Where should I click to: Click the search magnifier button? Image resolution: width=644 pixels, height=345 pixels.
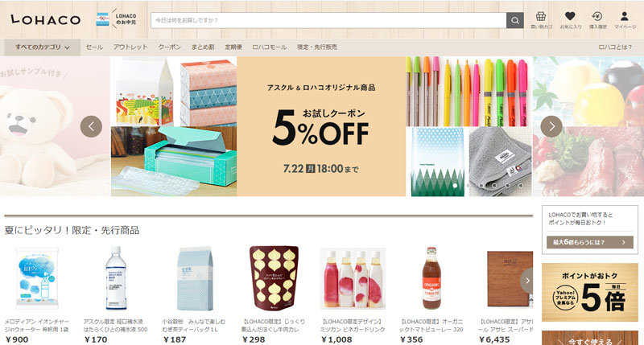point(514,20)
